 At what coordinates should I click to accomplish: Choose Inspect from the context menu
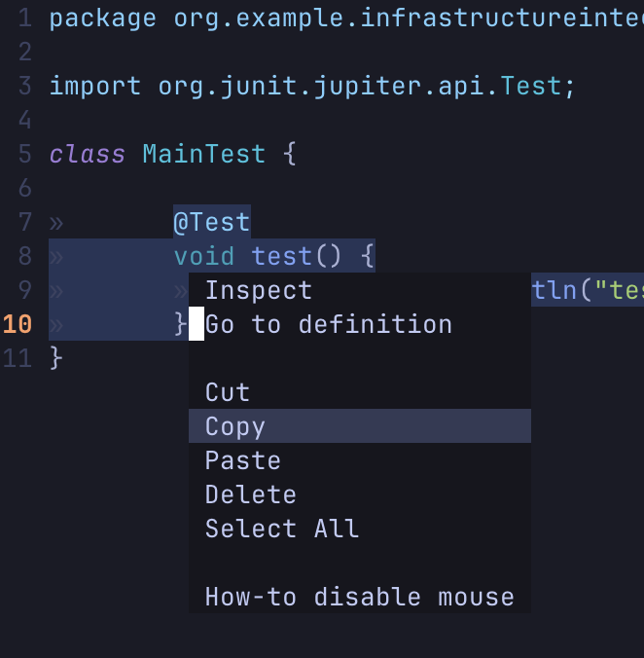point(259,290)
